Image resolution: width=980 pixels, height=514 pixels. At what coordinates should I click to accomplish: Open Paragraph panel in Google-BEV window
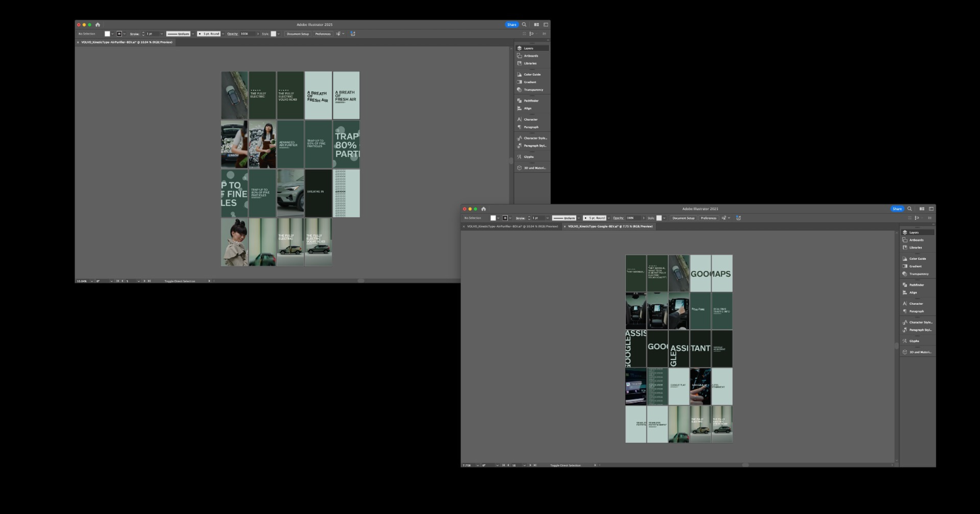pos(917,311)
